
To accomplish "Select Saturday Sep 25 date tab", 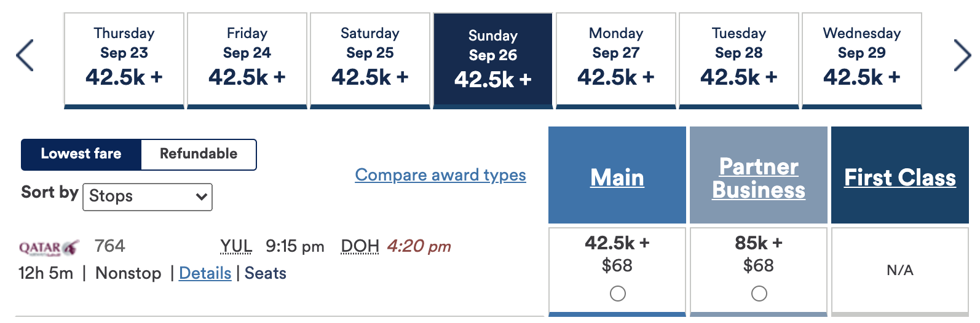I will click(x=370, y=60).
